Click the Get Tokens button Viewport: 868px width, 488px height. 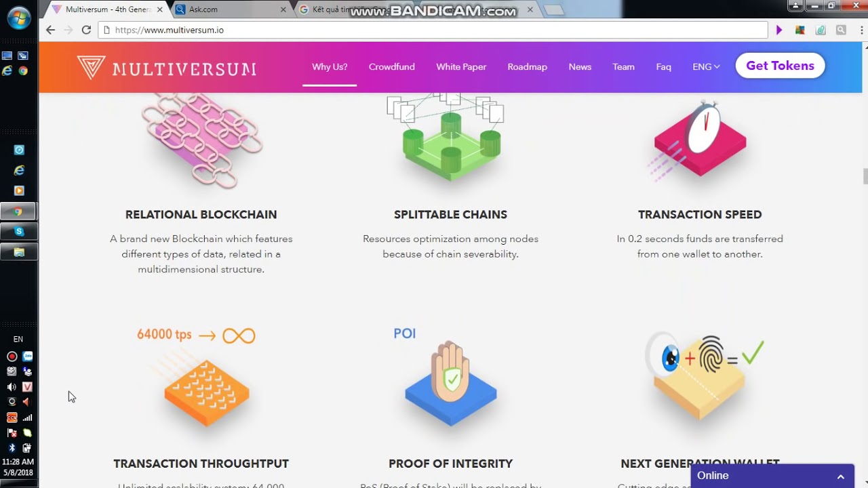click(x=780, y=66)
